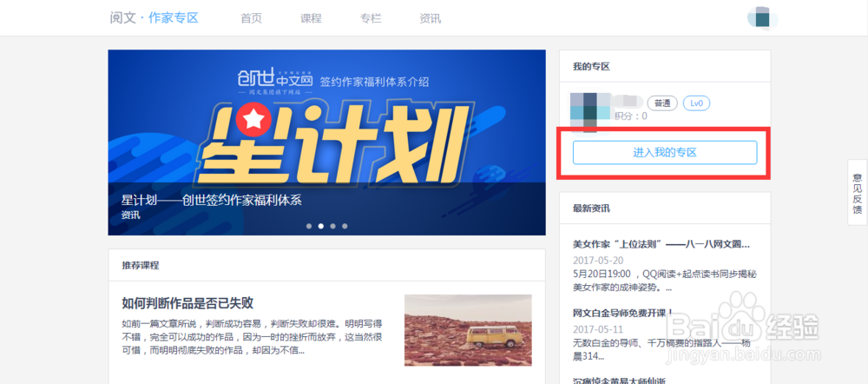Viewport: 868px width, 384px height.
Task: Click the 阅文·作家专区 site logo
Action: 154,17
